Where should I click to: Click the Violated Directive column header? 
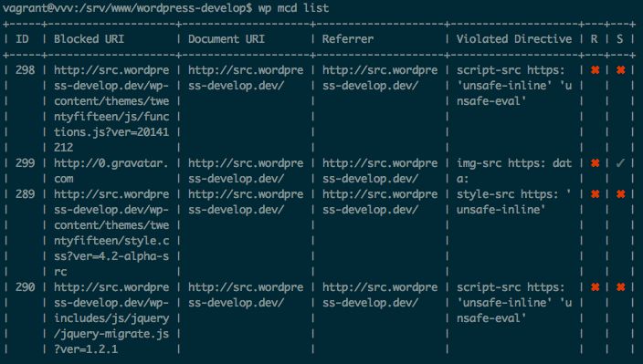tap(514, 39)
